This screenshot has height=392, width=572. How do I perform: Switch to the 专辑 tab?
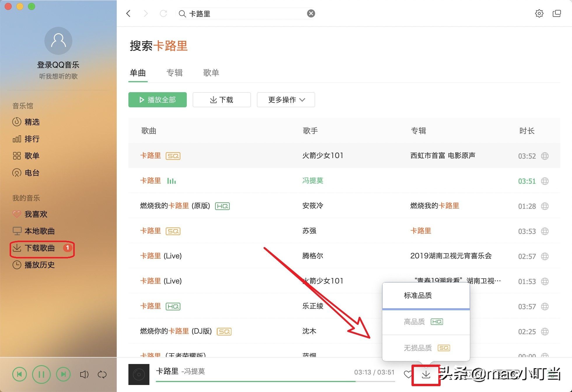pyautogui.click(x=175, y=73)
